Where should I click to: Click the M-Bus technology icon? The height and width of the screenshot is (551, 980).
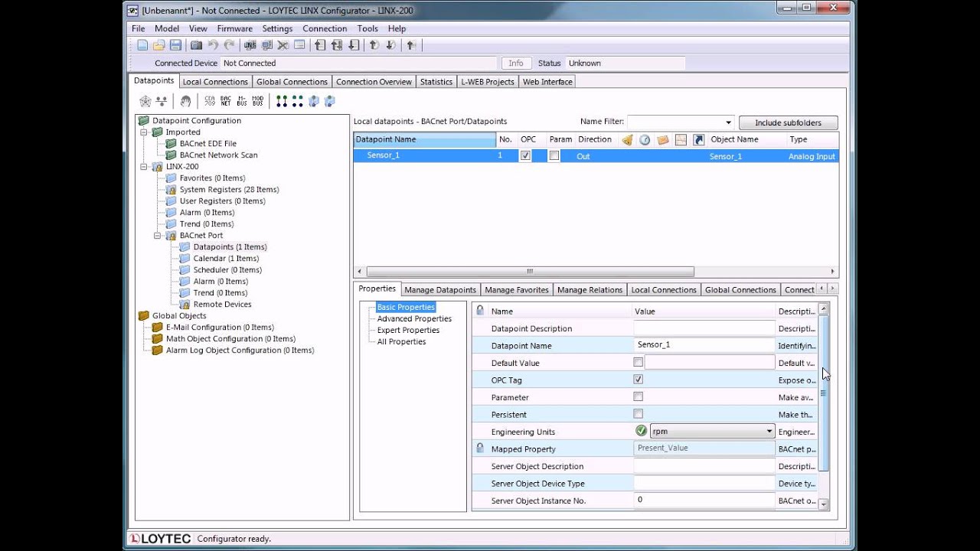tap(242, 101)
